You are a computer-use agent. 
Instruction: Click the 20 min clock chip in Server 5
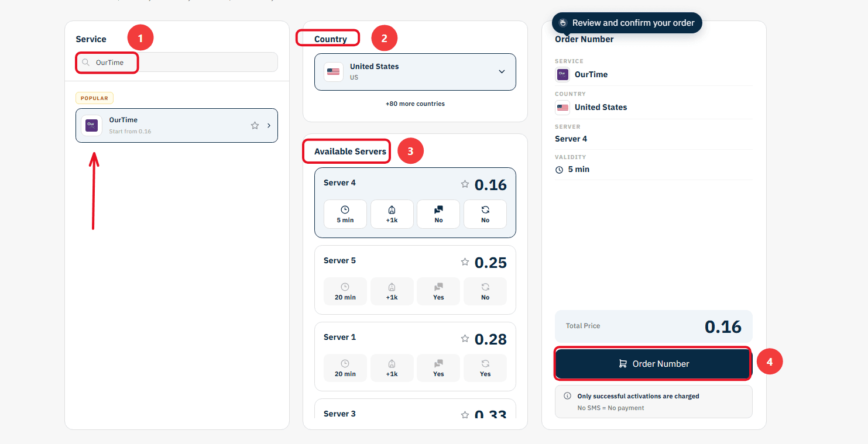click(345, 291)
